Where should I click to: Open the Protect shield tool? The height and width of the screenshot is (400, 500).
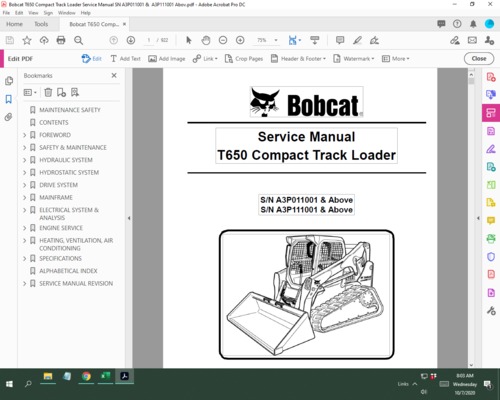(491, 257)
